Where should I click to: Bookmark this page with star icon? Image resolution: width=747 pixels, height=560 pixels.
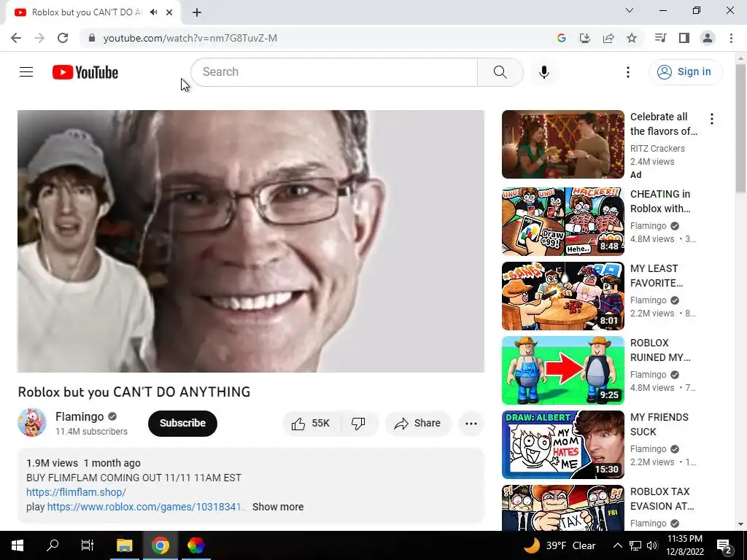[632, 38]
